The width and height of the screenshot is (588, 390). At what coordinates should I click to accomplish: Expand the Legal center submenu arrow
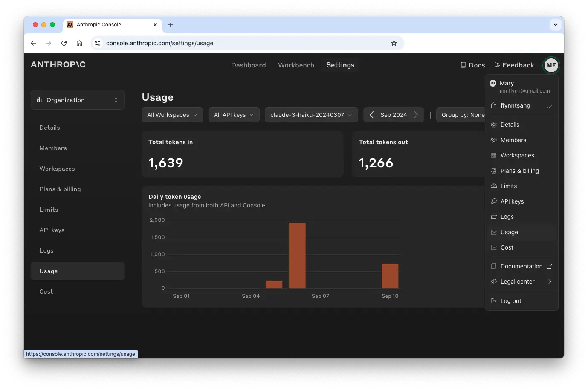point(550,282)
